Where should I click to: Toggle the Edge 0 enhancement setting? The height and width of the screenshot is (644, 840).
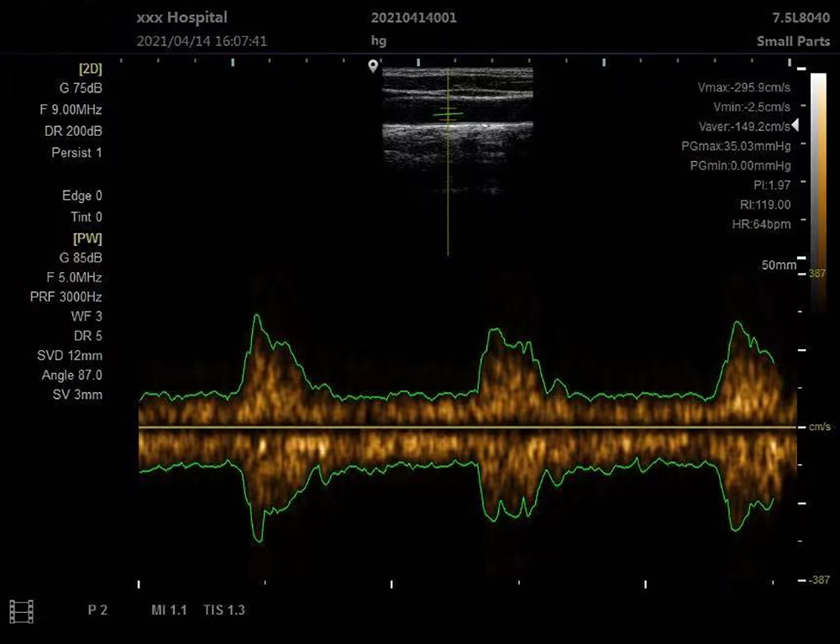(82, 196)
